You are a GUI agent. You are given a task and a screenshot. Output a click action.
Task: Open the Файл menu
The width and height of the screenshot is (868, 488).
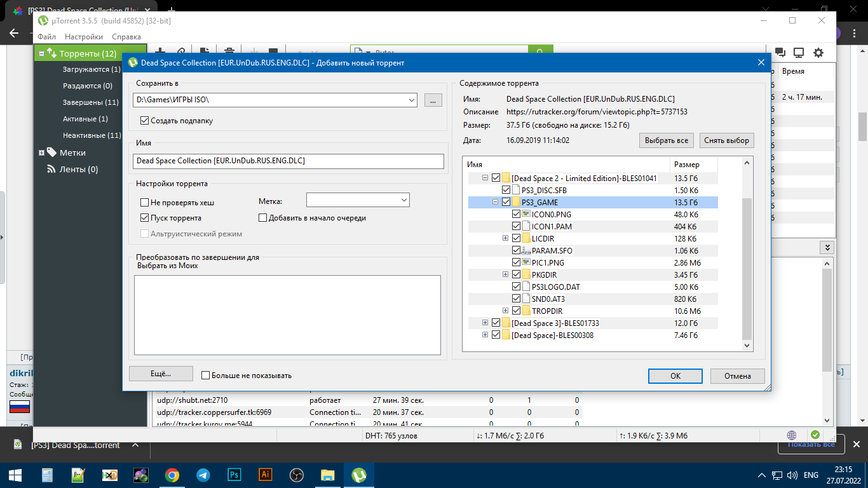tap(46, 37)
